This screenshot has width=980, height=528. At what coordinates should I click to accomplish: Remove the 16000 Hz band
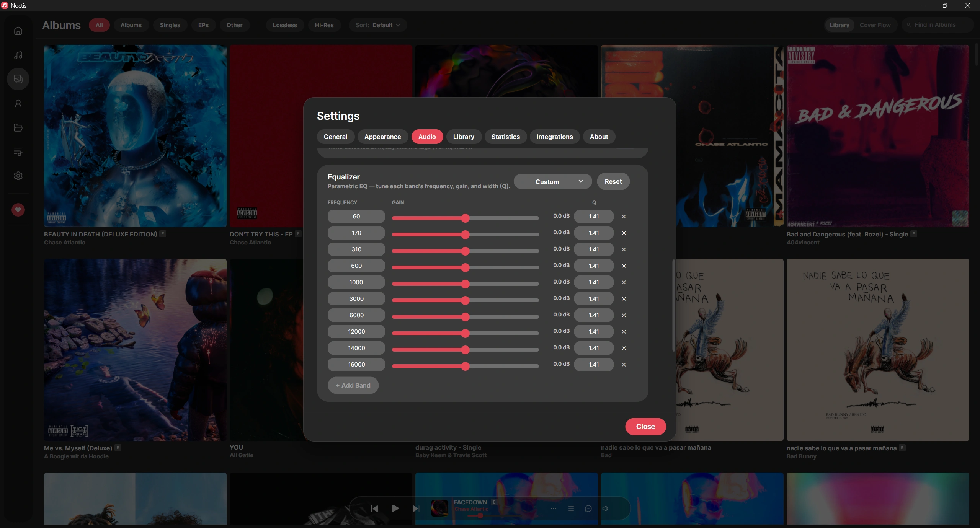(624, 365)
